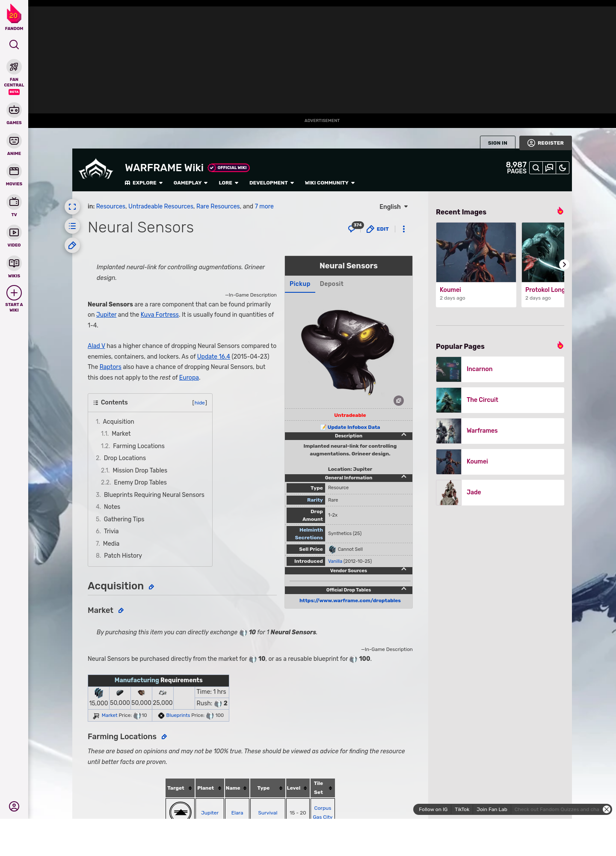Collapse the Vendor Sources infobox section
This screenshot has height=856, width=616.
point(404,570)
